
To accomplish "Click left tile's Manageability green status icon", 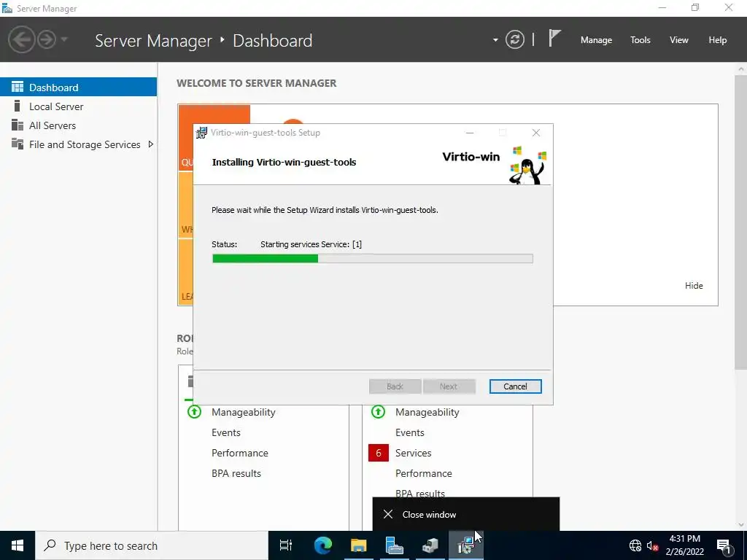I will tap(194, 411).
